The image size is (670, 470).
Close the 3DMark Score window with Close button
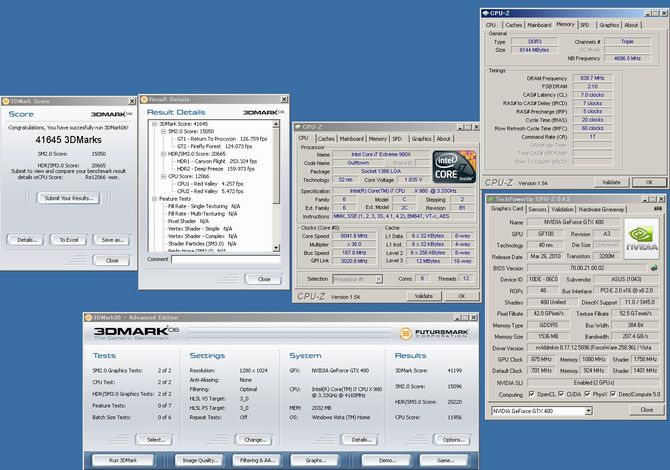[112, 260]
